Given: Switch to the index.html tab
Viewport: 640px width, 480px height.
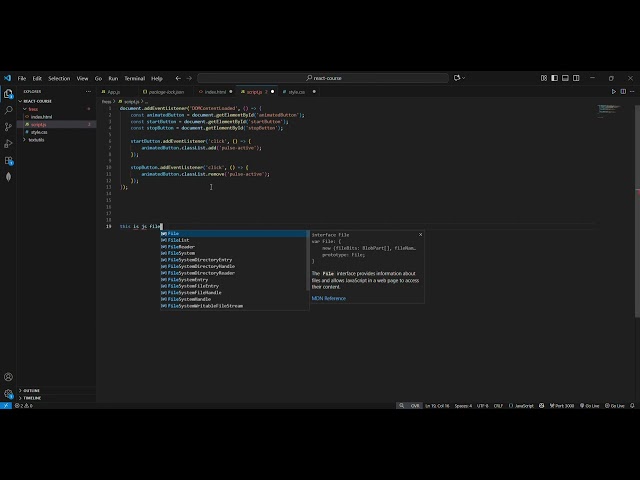Looking at the screenshot, I should 215,92.
